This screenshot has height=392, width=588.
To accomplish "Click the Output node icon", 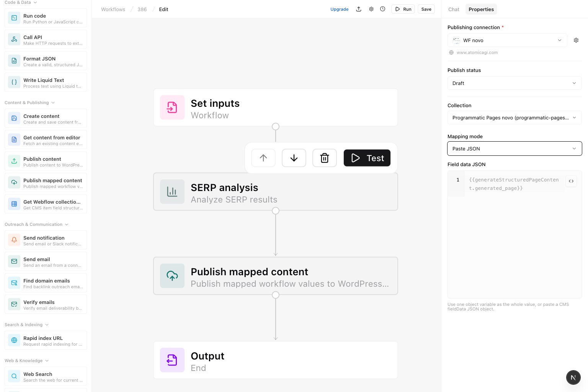I will 172,360.
